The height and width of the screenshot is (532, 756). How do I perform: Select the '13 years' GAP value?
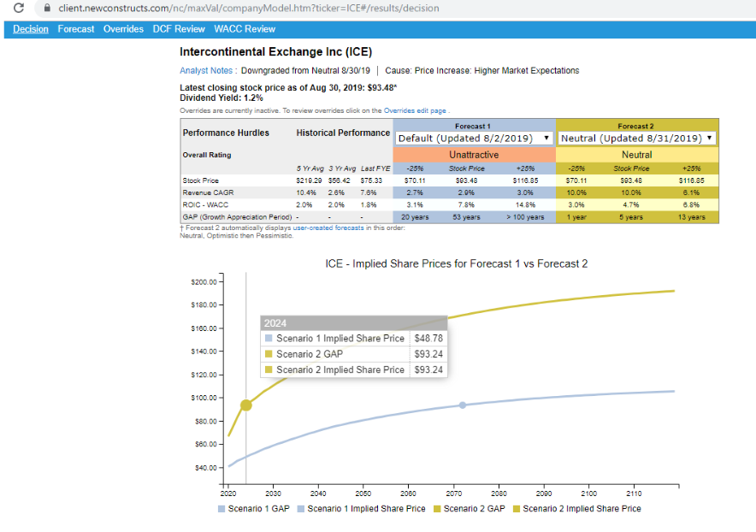[x=691, y=217]
